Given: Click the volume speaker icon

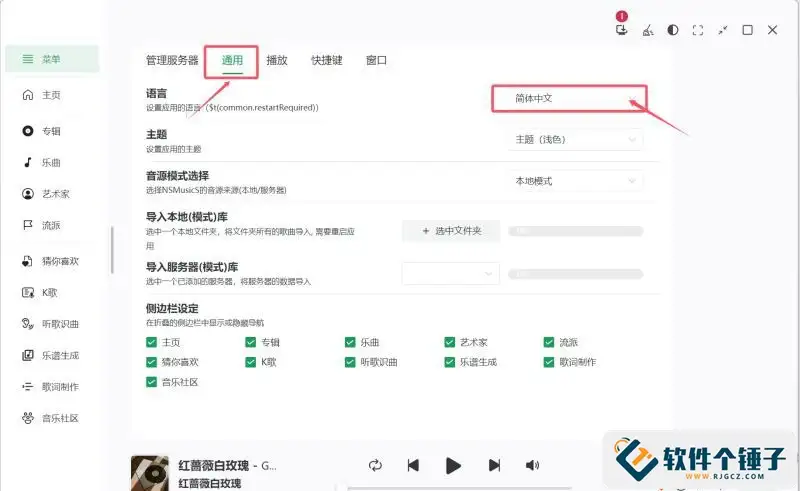Looking at the screenshot, I should pos(532,465).
